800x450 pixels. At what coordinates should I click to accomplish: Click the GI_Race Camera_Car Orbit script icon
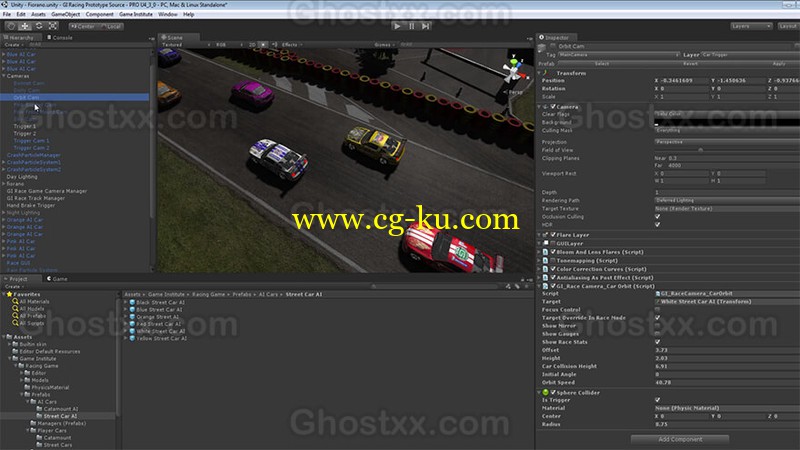tap(545, 286)
